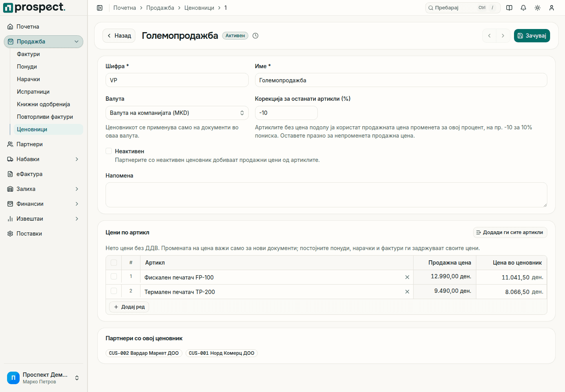Click Додади ги сите артикли button
Viewport: 565px width, 392px height.
point(510,232)
